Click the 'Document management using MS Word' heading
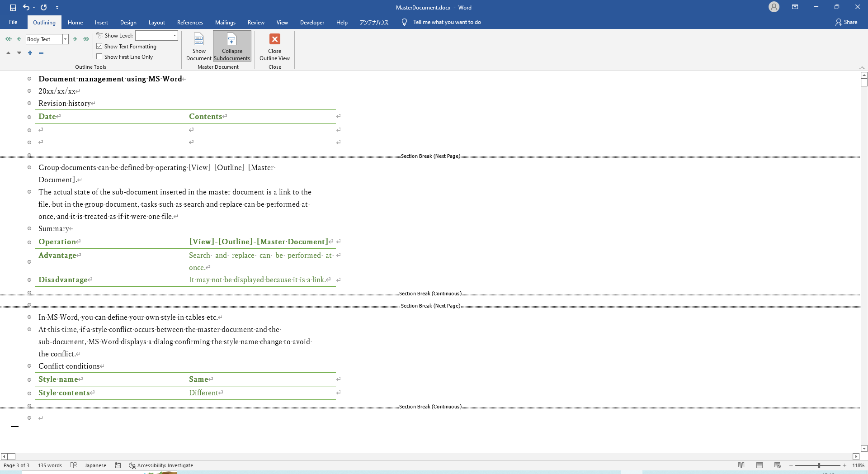868x474 pixels. 110,79
